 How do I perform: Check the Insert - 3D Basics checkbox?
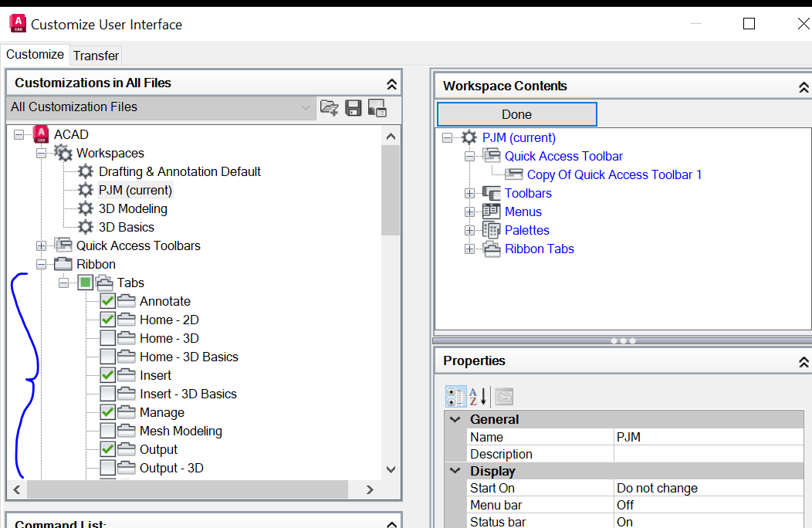click(108, 394)
